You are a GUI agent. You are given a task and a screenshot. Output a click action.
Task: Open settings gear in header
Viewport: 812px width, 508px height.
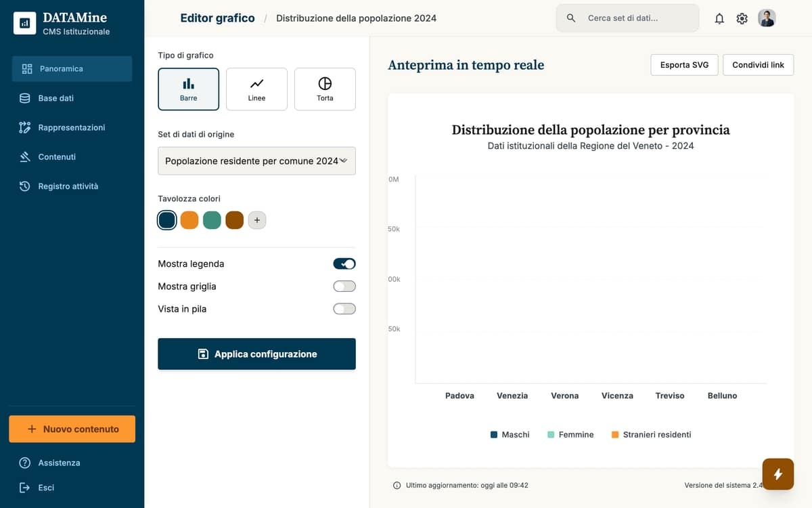tap(742, 18)
